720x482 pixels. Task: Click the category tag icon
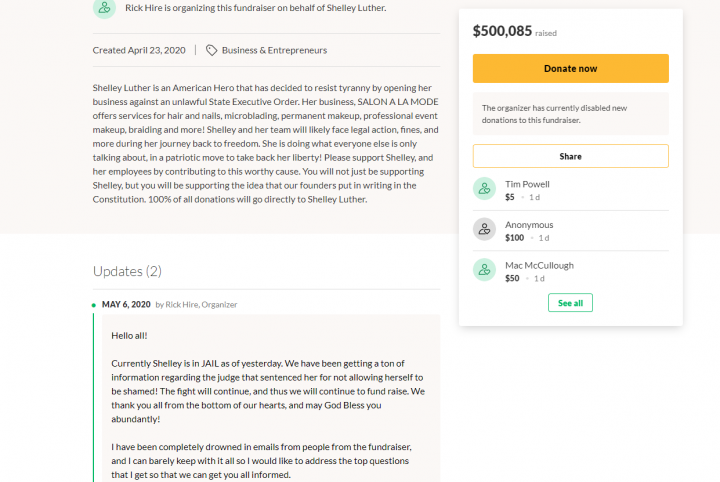pos(211,50)
